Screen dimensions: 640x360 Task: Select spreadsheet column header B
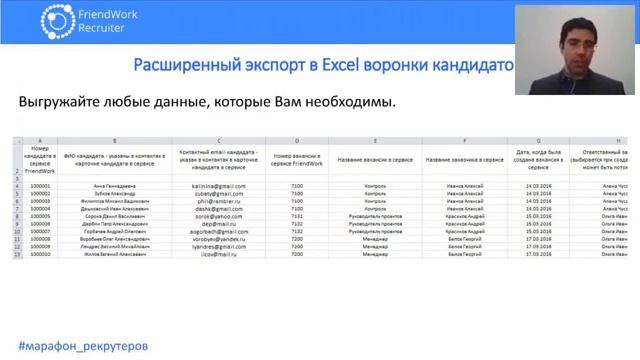(115, 140)
